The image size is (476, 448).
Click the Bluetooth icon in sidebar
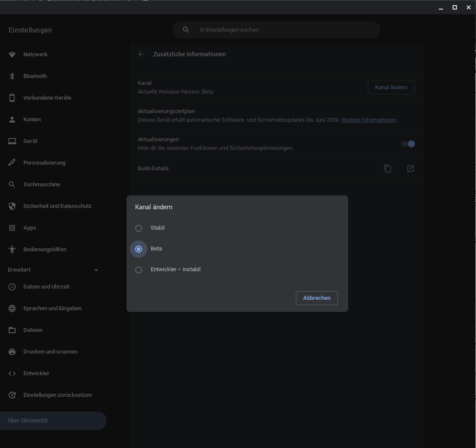pyautogui.click(x=12, y=76)
